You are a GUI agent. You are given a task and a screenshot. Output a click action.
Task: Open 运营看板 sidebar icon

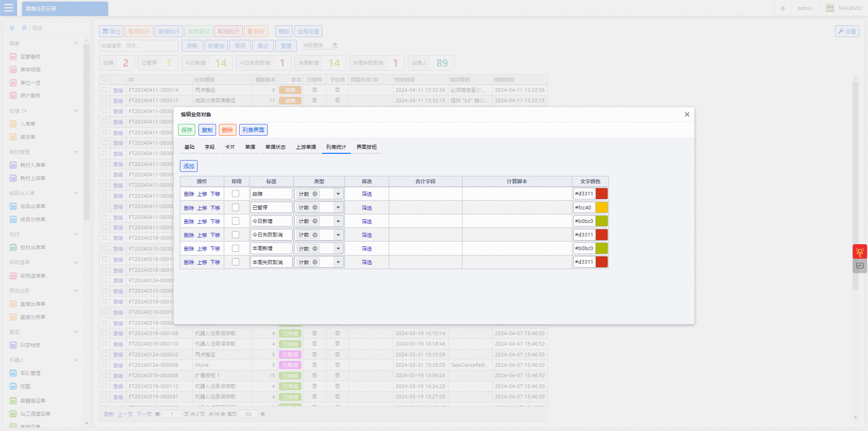click(x=13, y=57)
